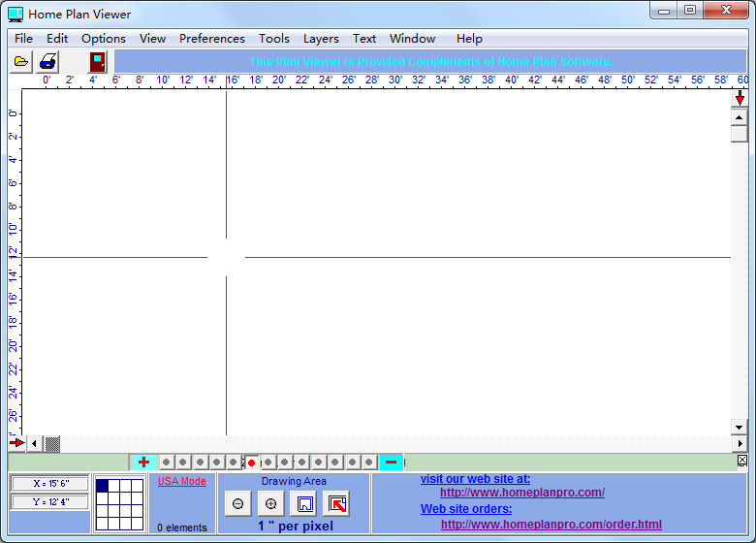Select the fourth zoom level dot

tap(216, 463)
